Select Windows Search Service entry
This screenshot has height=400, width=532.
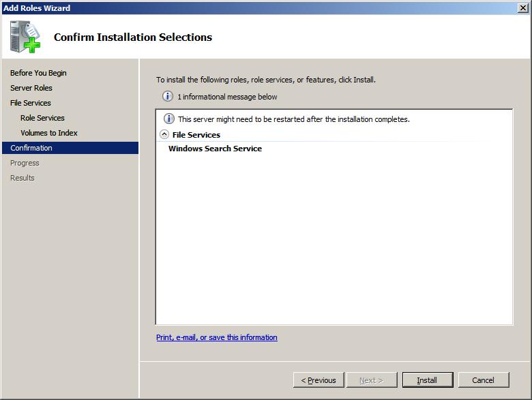[215, 149]
